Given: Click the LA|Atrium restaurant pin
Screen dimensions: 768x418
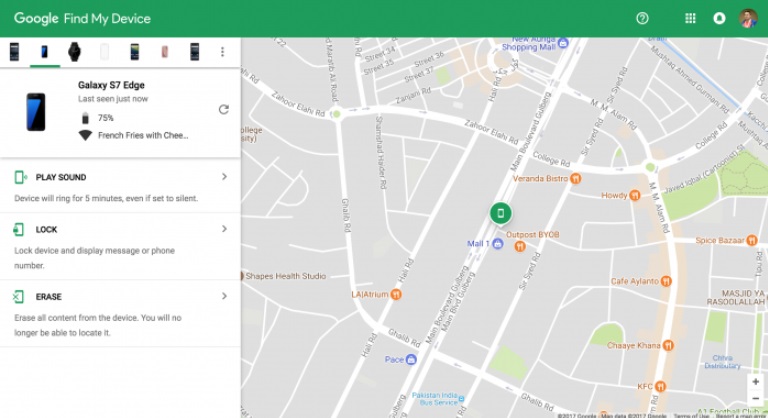Looking at the screenshot, I should pyautogui.click(x=396, y=295).
